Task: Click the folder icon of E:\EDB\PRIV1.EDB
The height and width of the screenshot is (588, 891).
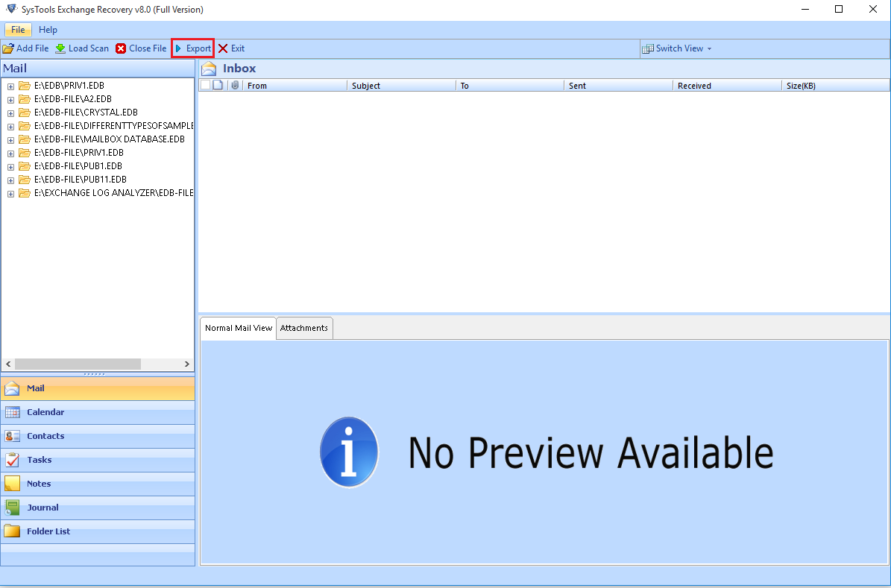Action: 24,85
